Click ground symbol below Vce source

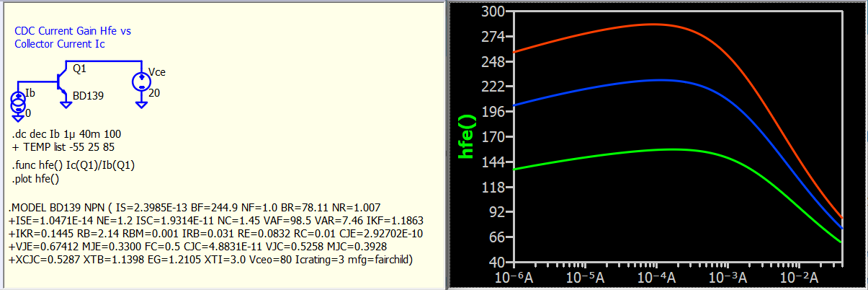pos(141,105)
